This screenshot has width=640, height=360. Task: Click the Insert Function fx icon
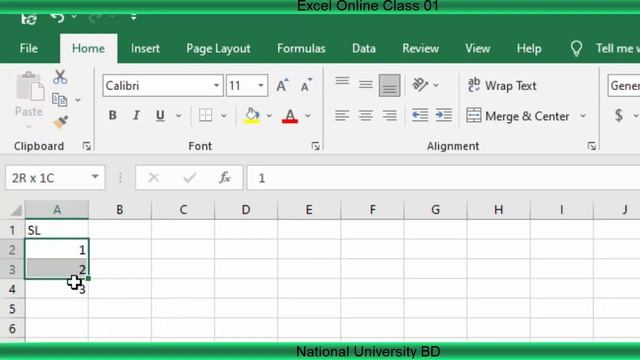click(x=225, y=178)
